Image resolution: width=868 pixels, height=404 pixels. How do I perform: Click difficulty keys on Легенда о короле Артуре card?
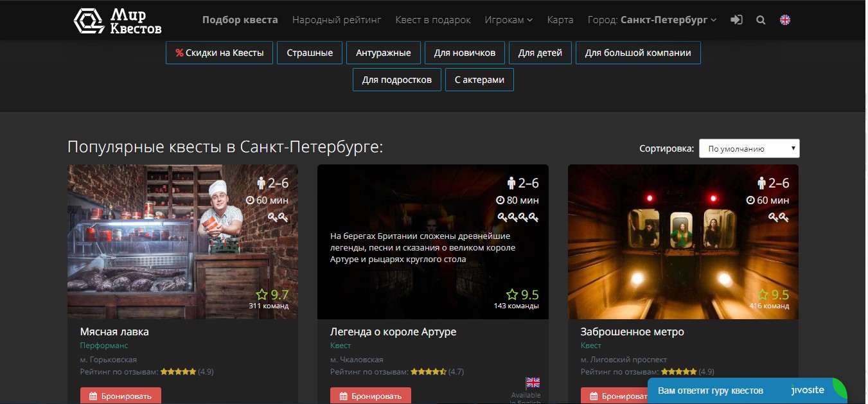pos(518,217)
